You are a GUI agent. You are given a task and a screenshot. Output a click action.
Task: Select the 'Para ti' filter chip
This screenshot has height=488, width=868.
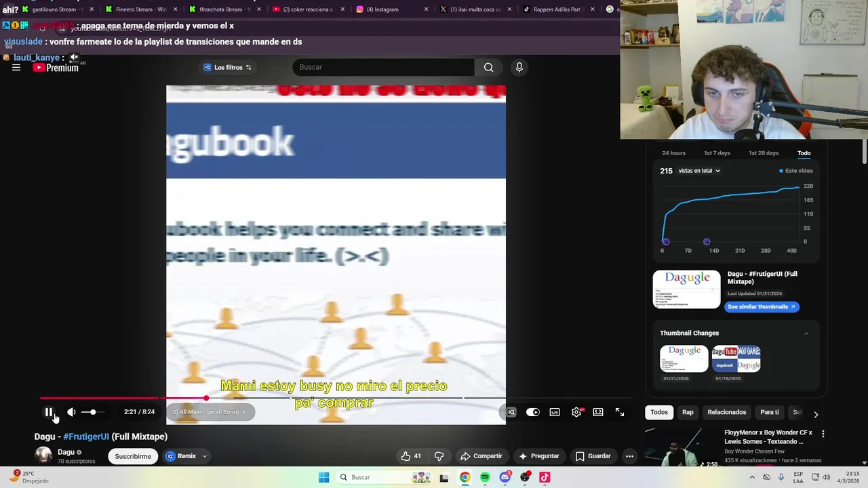770,412
